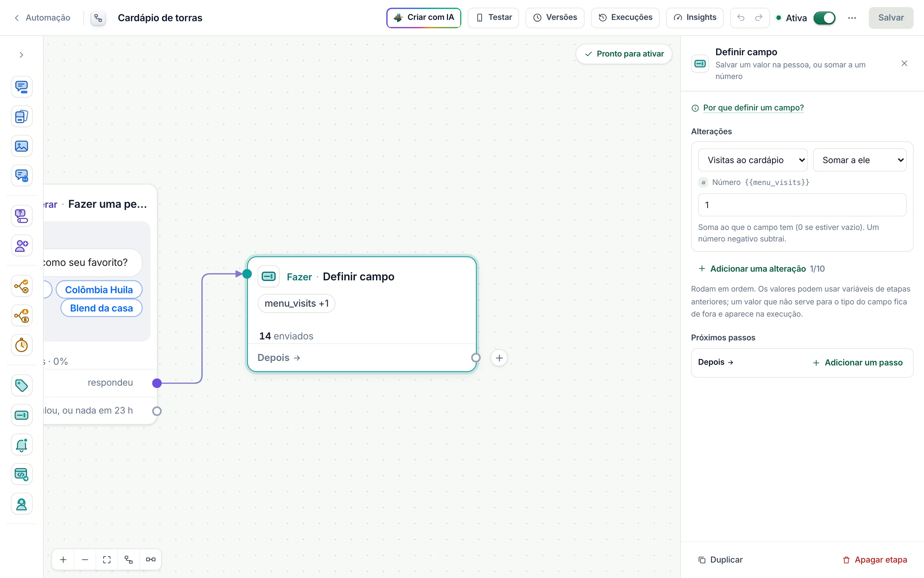Image resolution: width=924 pixels, height=578 pixels.
Task: Open the three-dot more options menu
Action: coord(852,18)
